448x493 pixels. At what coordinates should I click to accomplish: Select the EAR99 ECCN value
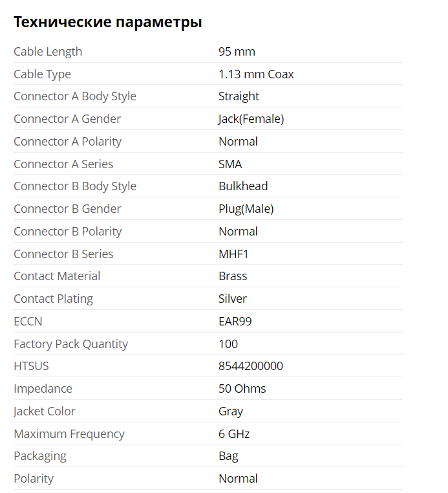coord(235,322)
